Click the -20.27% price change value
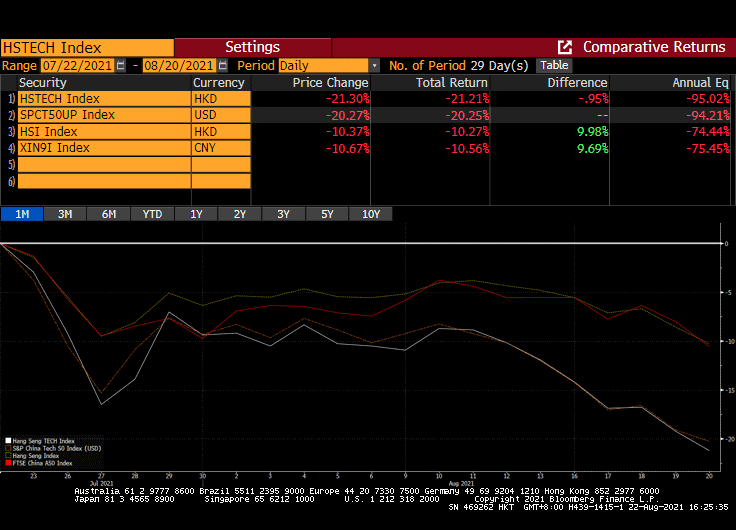 coord(348,115)
